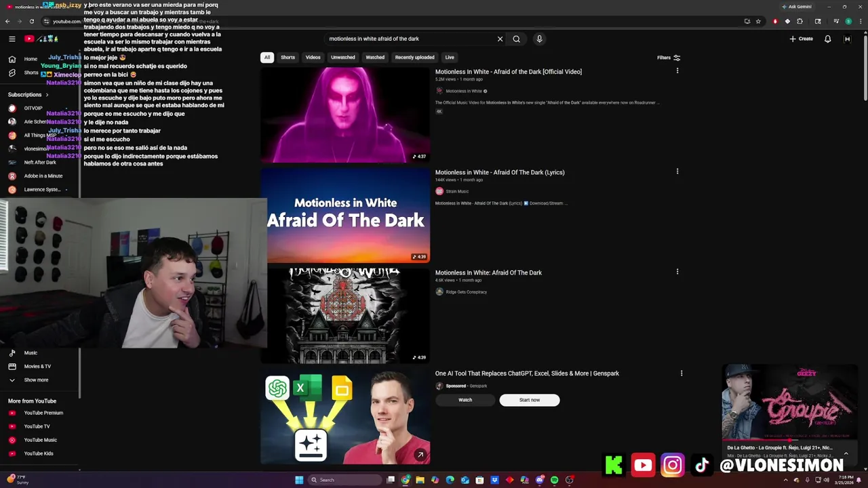Open the Chrome extensions puzzle icon
The height and width of the screenshot is (488, 868).
click(x=800, y=21)
